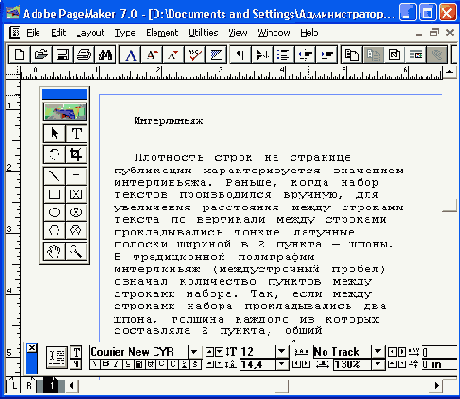Viewport: 460px width, 399px height.
Task: Run the Spelling check icon
Action: click(195, 54)
